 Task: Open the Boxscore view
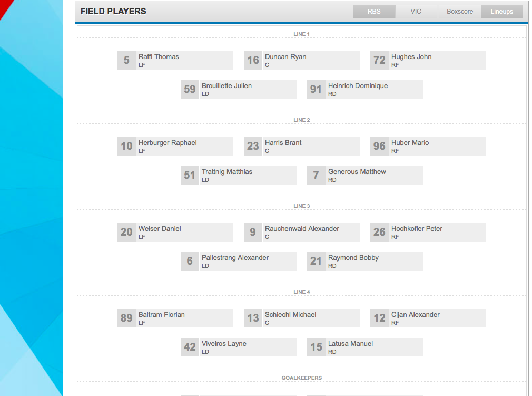coord(460,12)
